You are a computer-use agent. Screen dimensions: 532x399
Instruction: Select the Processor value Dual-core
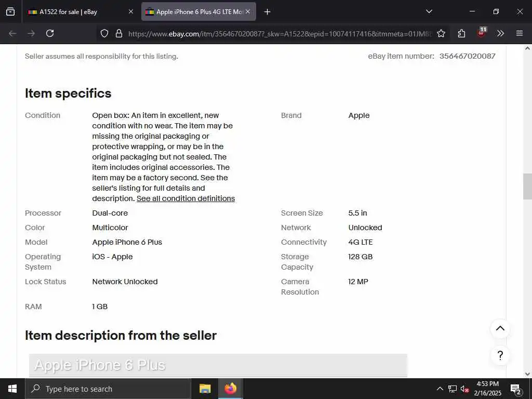tap(110, 213)
